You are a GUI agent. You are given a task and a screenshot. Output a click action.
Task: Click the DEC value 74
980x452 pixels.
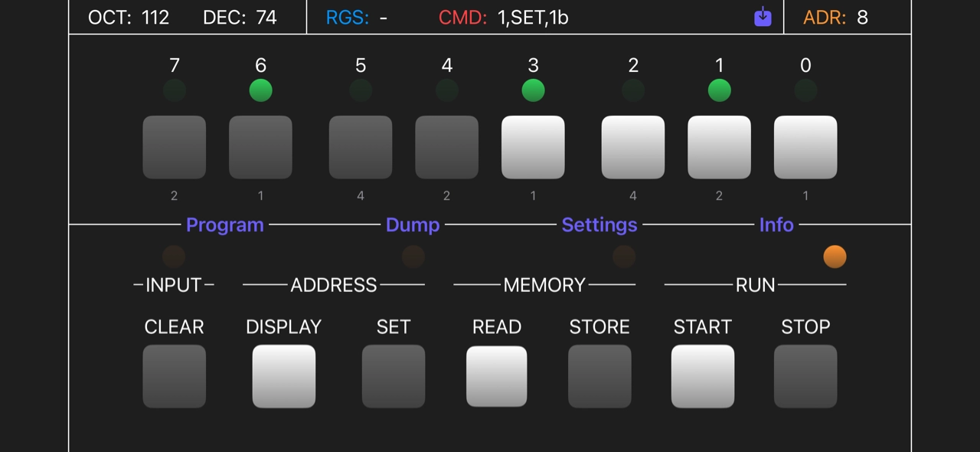[266, 18]
